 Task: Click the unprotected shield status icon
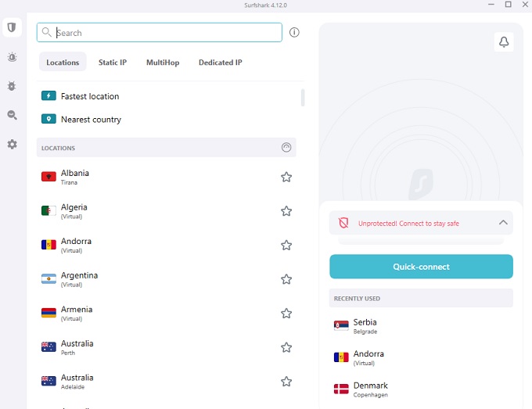point(343,223)
